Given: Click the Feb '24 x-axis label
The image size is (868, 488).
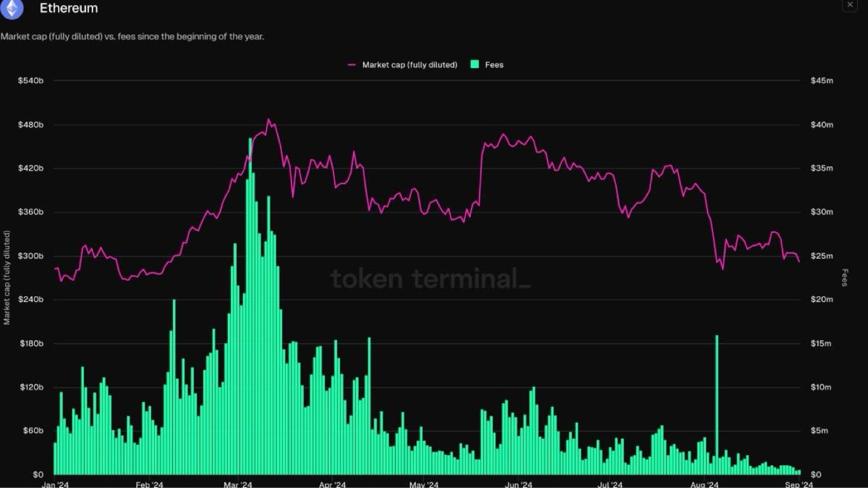Looking at the screenshot, I should [x=149, y=484].
